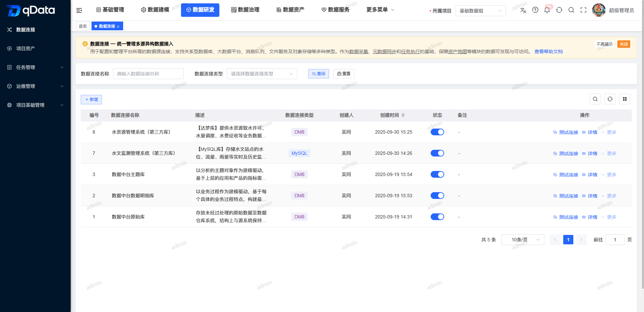Screen dimensions: 644x312
Task: Open 更多菜单 dropdown
Action: tap(380, 10)
